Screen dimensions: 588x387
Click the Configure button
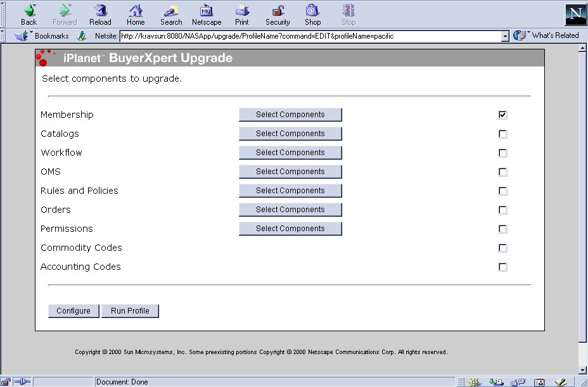pos(73,311)
